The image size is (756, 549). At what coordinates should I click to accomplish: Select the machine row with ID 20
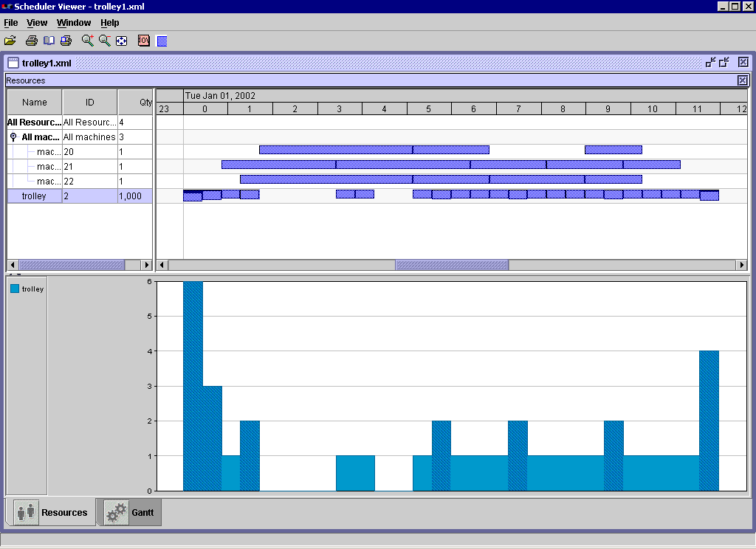(x=80, y=152)
